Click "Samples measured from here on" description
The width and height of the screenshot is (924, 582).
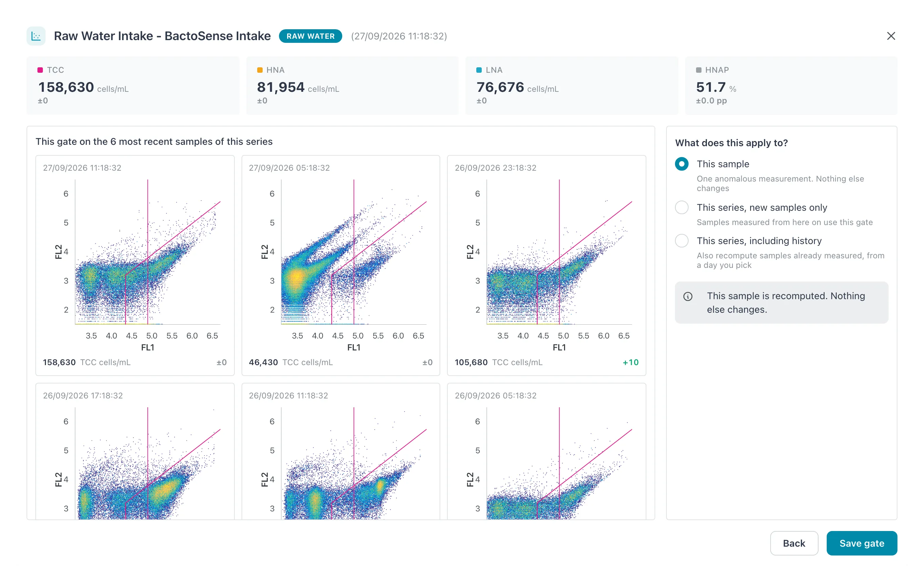pos(784,222)
